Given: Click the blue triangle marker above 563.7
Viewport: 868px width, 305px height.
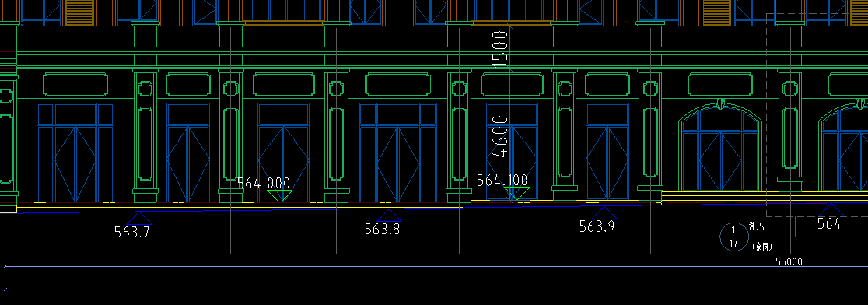Looking at the screenshot, I should coord(138,218).
